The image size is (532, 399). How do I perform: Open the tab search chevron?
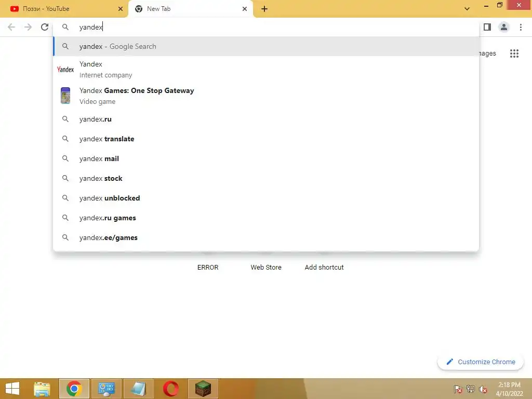click(467, 9)
